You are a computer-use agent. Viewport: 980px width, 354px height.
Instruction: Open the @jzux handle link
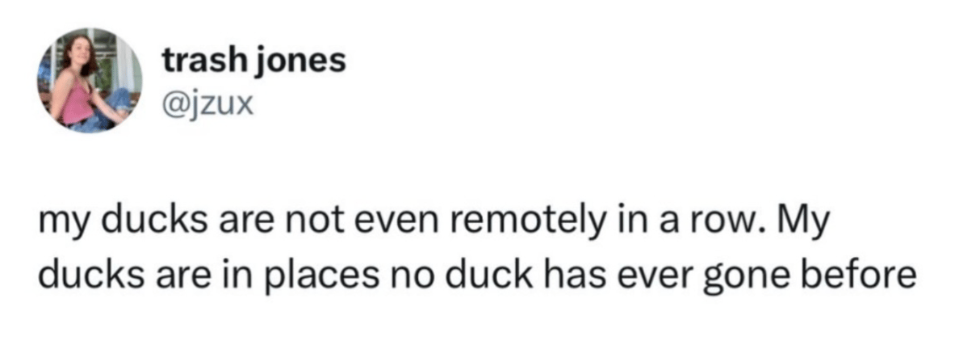tap(208, 104)
